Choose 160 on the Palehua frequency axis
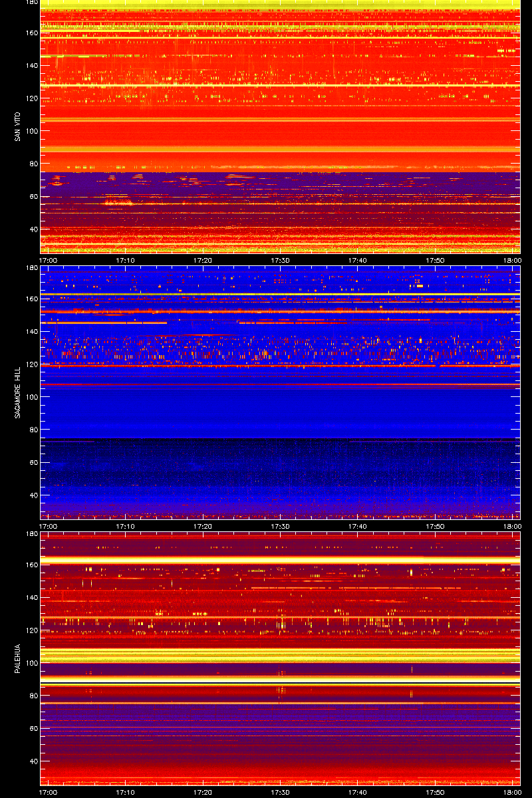Screen dimensions: 532x798 click(x=31, y=566)
